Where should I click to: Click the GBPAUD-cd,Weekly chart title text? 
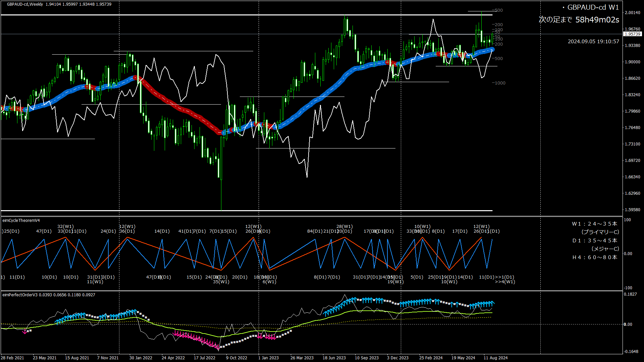(25, 4)
